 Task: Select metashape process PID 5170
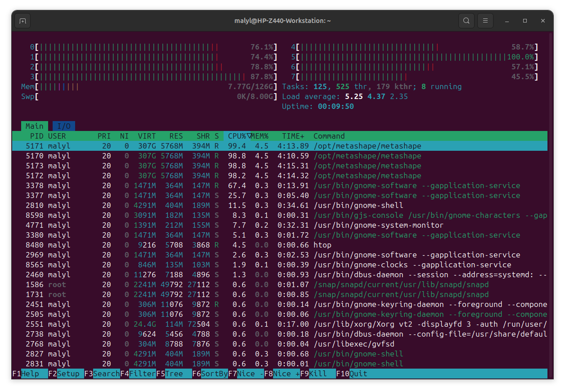point(280,156)
